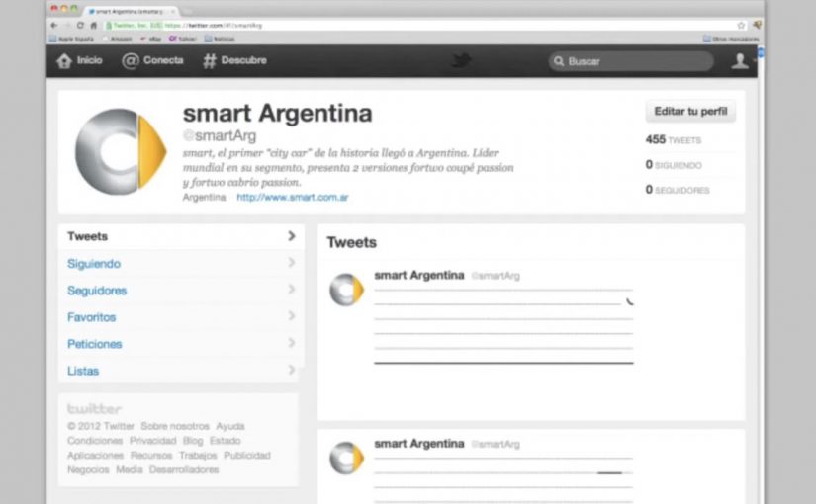816x504 pixels.
Task: Open the www.smart.com.ar link
Action: coord(293,197)
